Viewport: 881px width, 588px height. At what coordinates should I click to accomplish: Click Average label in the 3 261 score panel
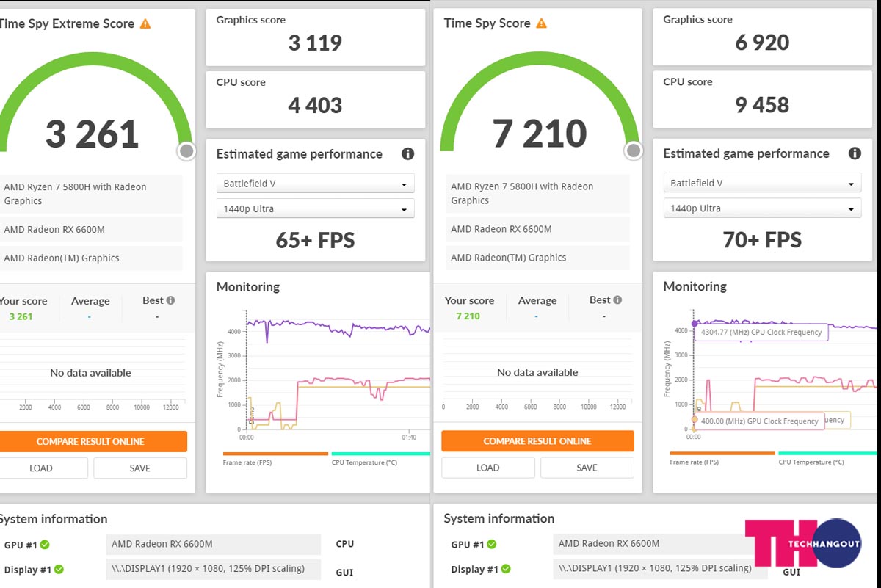90,301
